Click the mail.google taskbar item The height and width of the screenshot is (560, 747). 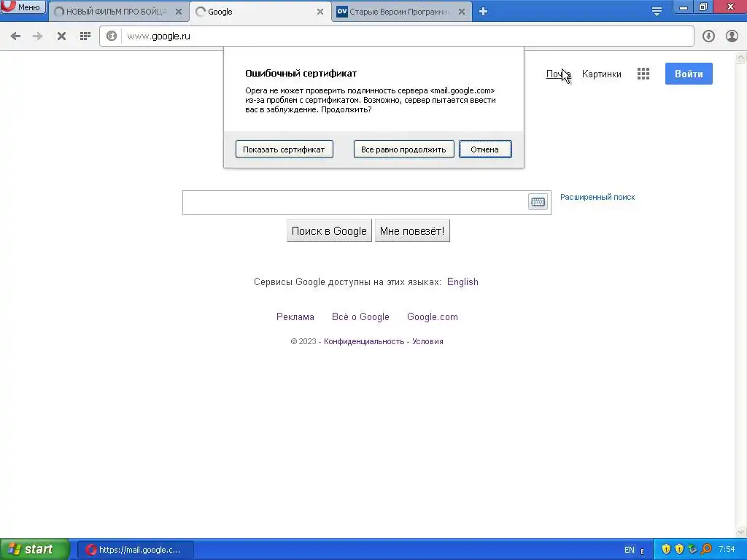(x=135, y=550)
